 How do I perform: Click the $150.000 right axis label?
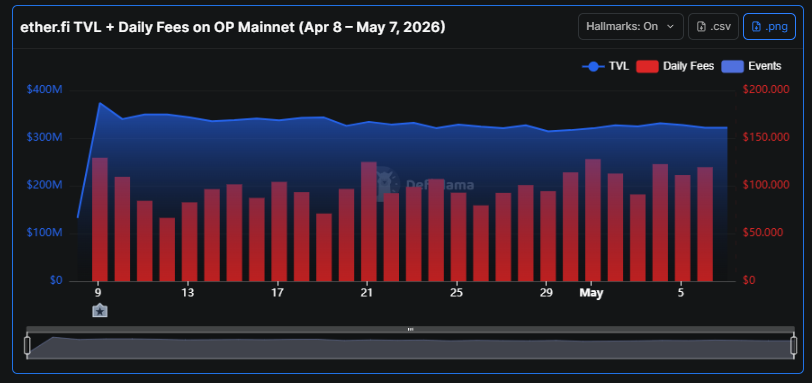[766, 137]
